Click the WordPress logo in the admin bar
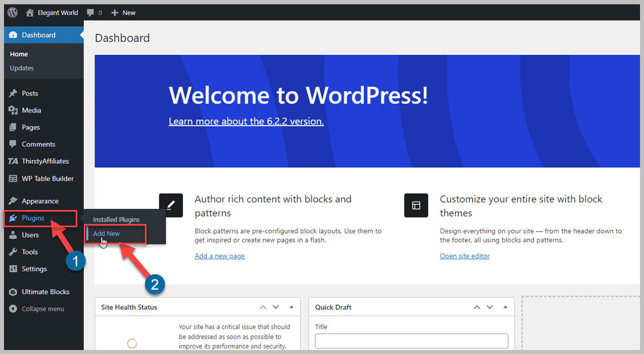Screen dimensions: 644x354 12,12
